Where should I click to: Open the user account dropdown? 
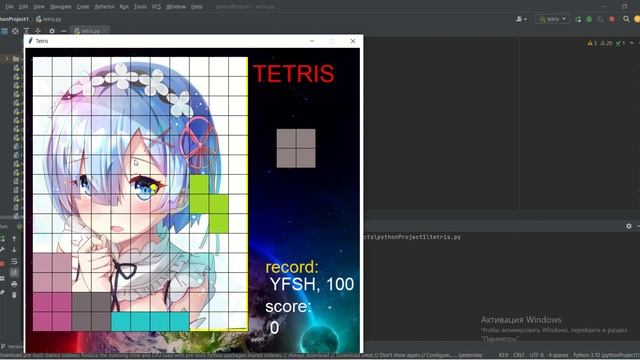tap(521, 19)
